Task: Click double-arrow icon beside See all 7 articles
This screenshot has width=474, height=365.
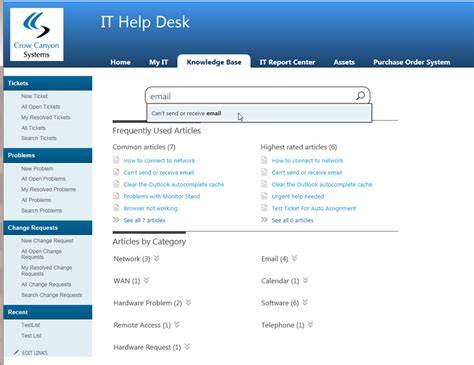Action: 116,220
